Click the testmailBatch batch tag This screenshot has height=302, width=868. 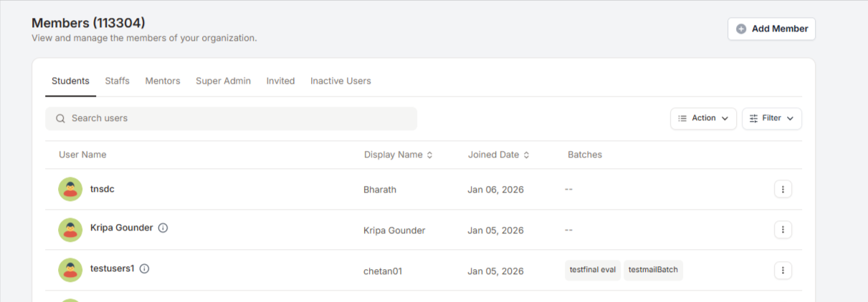pyautogui.click(x=653, y=270)
